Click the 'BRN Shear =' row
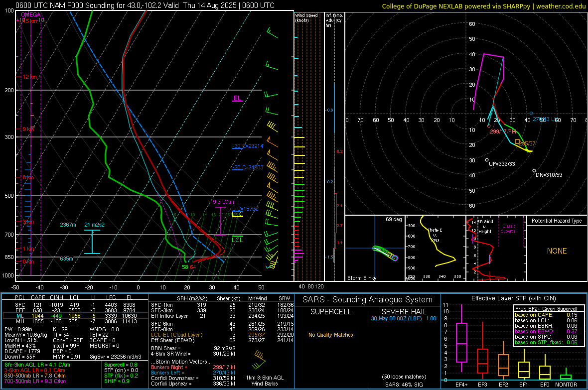This screenshot has height=390, width=588. click(193, 348)
